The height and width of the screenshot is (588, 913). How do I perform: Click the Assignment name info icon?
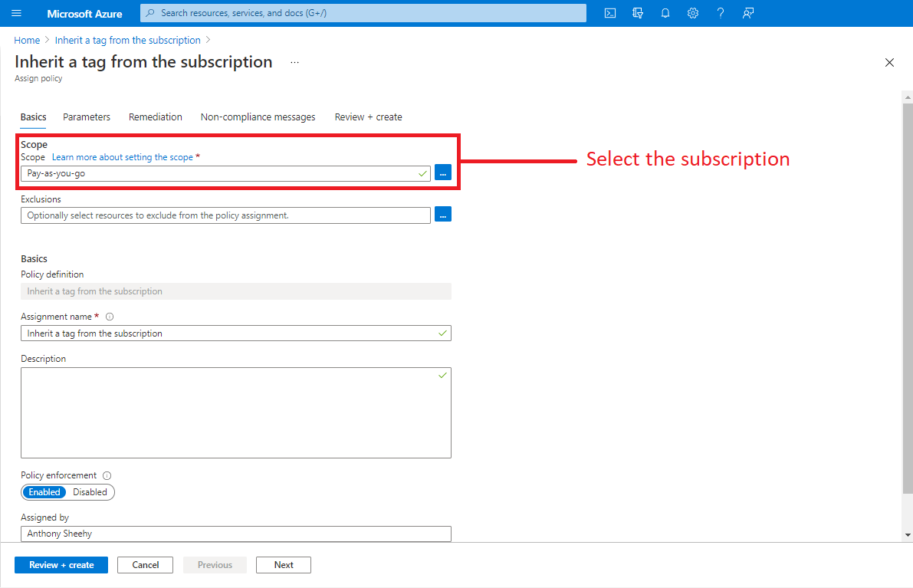(x=110, y=317)
